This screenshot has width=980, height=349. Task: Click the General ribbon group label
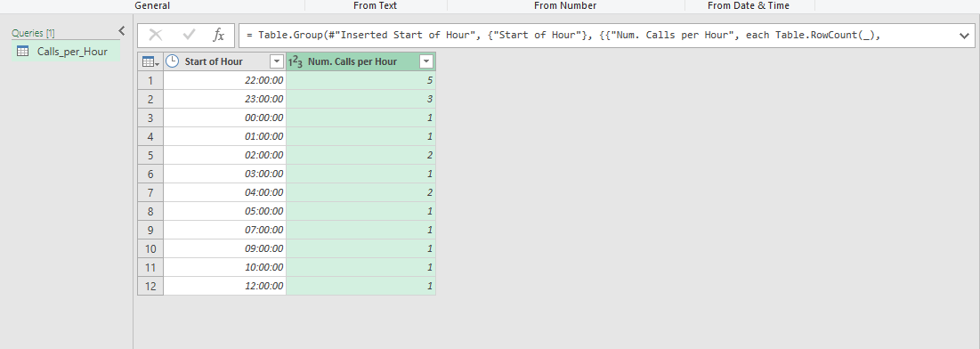[152, 5]
